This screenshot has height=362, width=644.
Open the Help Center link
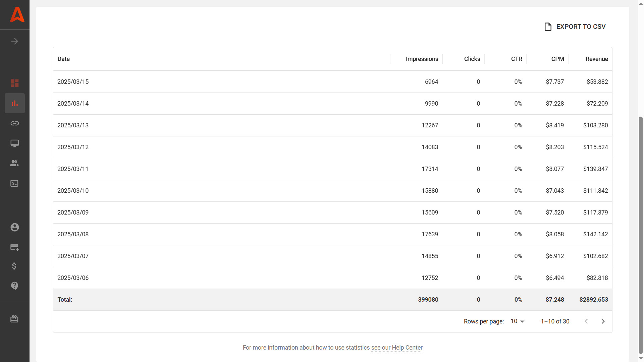[x=396, y=348]
